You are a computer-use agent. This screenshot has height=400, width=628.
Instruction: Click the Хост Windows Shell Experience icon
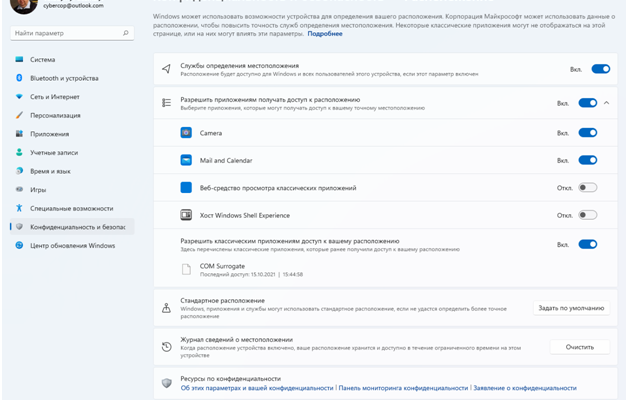pos(186,215)
